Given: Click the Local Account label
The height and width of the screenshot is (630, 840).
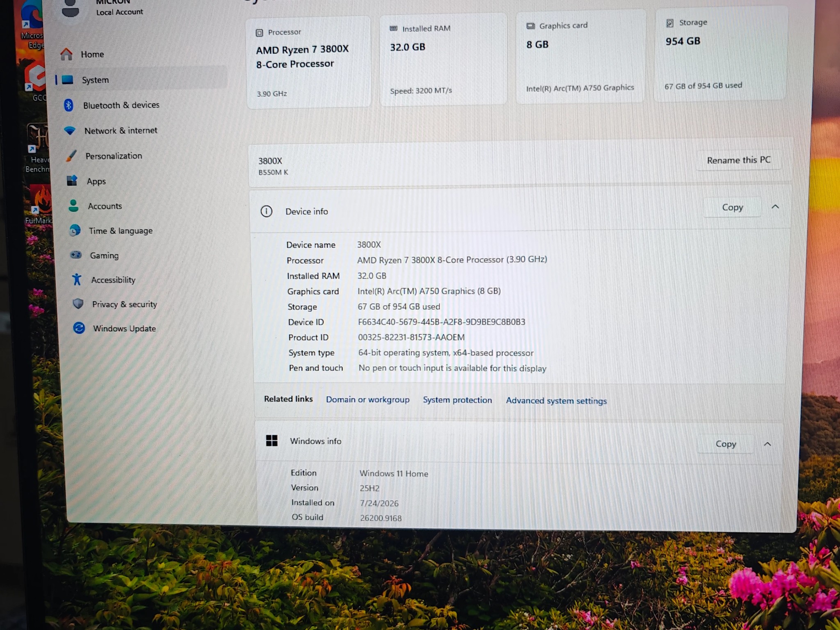Looking at the screenshot, I should coord(119,12).
